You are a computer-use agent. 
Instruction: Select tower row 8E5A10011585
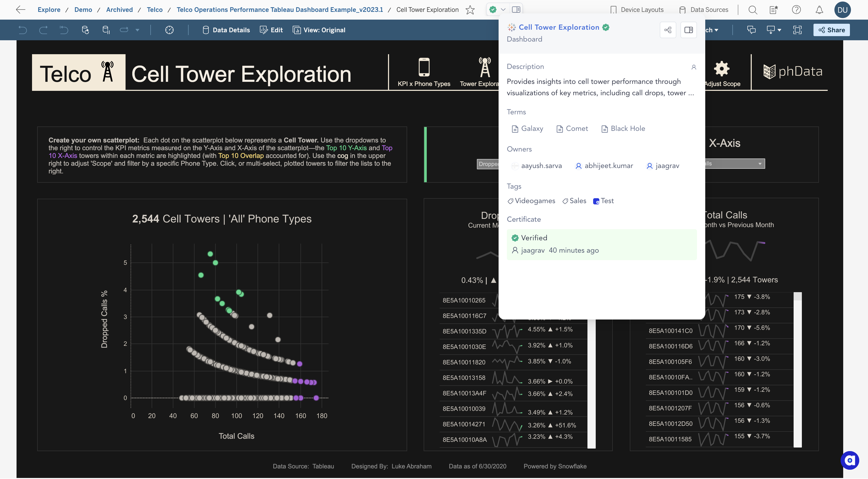point(719,439)
